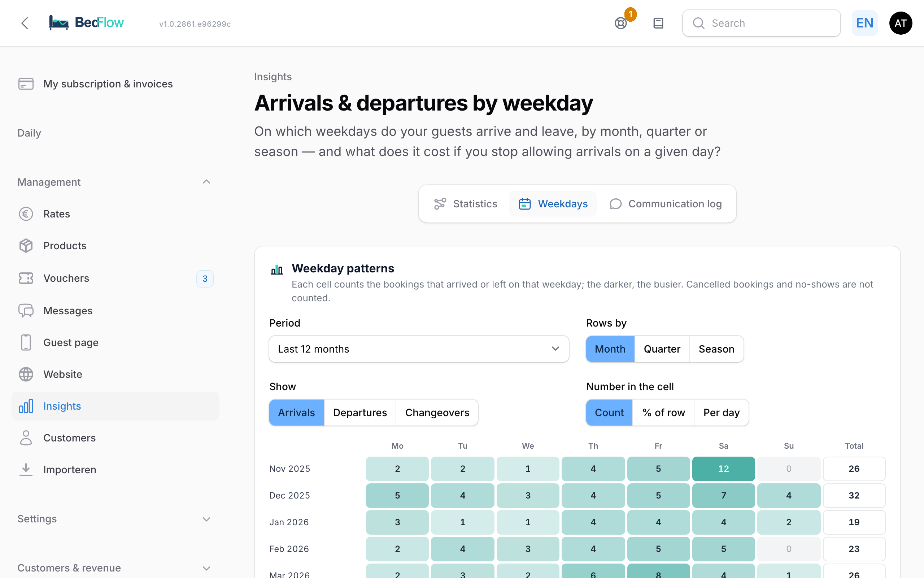The width and height of the screenshot is (924, 578).
Task: Click the Nov 2025 Saturday cell 12
Action: coord(724,469)
